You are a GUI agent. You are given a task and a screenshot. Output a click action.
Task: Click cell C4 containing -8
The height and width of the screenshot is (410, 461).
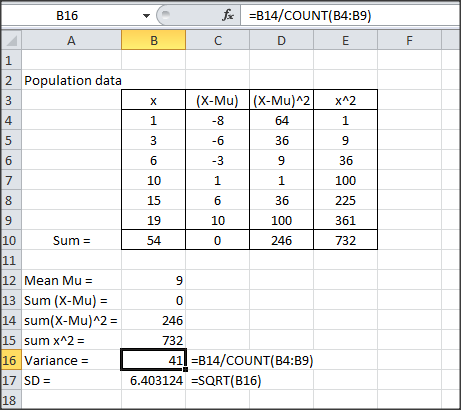[217, 120]
